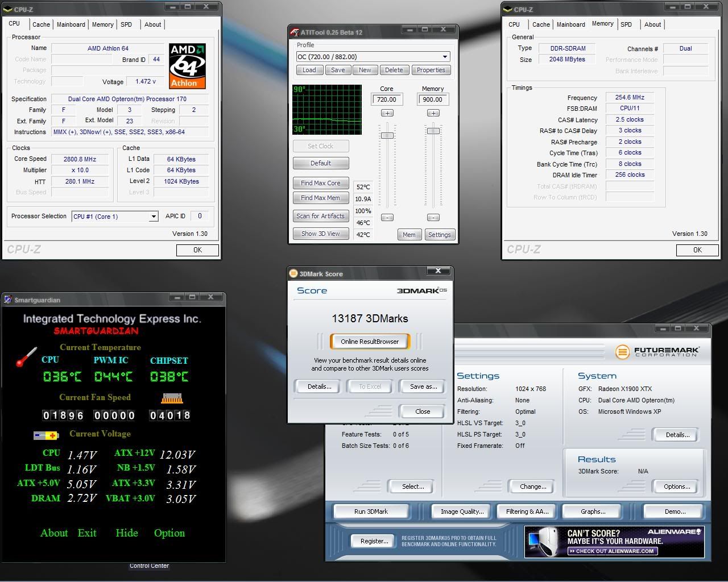728x582 pixels.
Task: Switch to CPU tab in right CPU-Z window
Action: [x=514, y=24]
